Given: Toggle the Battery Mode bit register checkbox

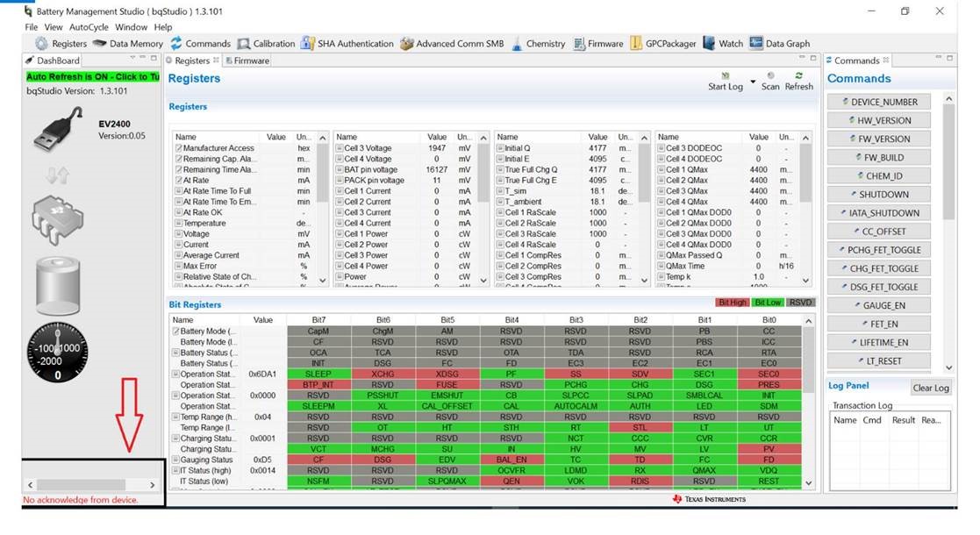Looking at the screenshot, I should coord(176,332).
